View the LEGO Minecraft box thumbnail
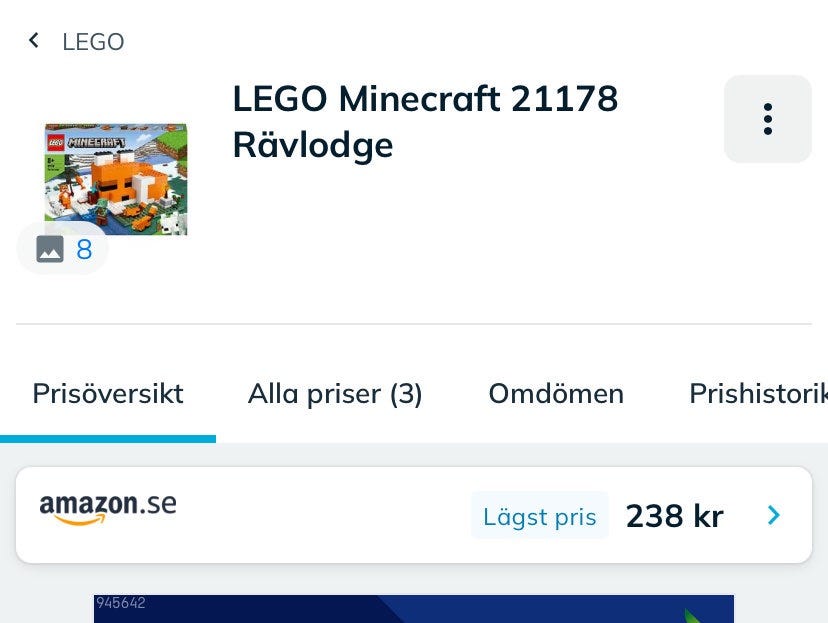This screenshot has height=623, width=828. pyautogui.click(x=116, y=178)
